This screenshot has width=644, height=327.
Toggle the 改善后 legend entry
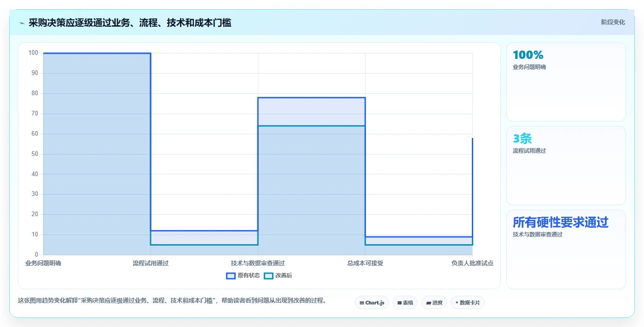click(278, 275)
